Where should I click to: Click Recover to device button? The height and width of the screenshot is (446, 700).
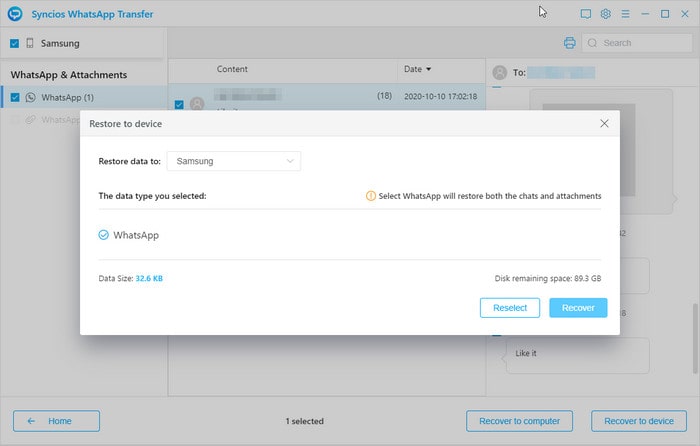(639, 421)
